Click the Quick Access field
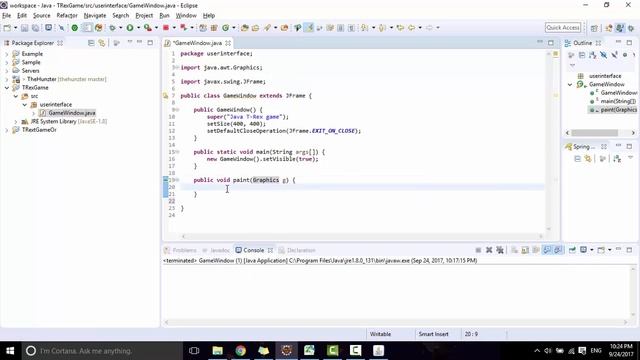The image size is (640, 360). [563, 28]
